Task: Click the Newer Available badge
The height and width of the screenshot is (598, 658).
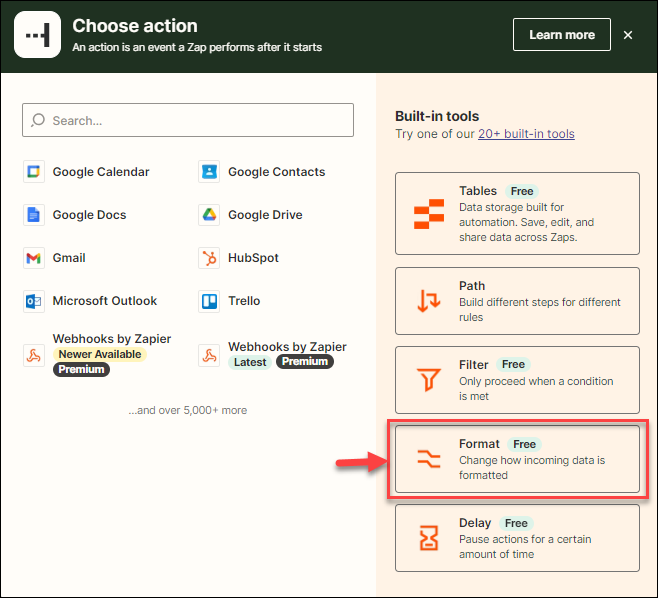Action: pyautogui.click(x=100, y=354)
